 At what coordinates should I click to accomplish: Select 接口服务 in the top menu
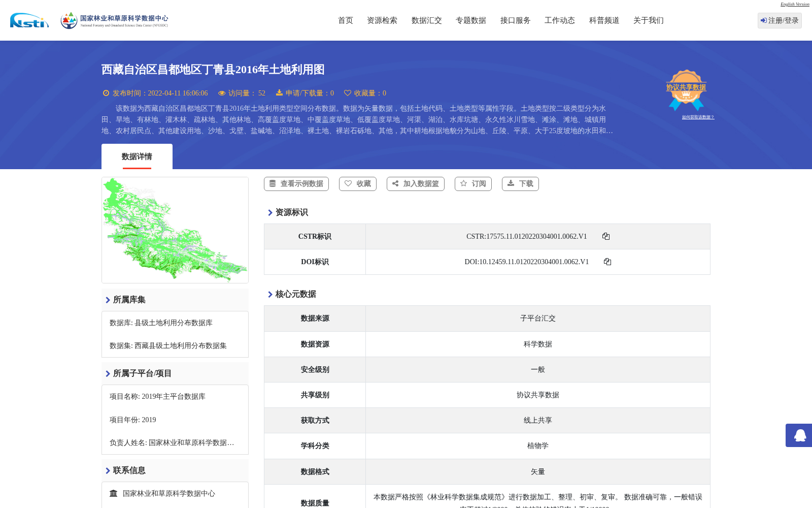(516, 20)
